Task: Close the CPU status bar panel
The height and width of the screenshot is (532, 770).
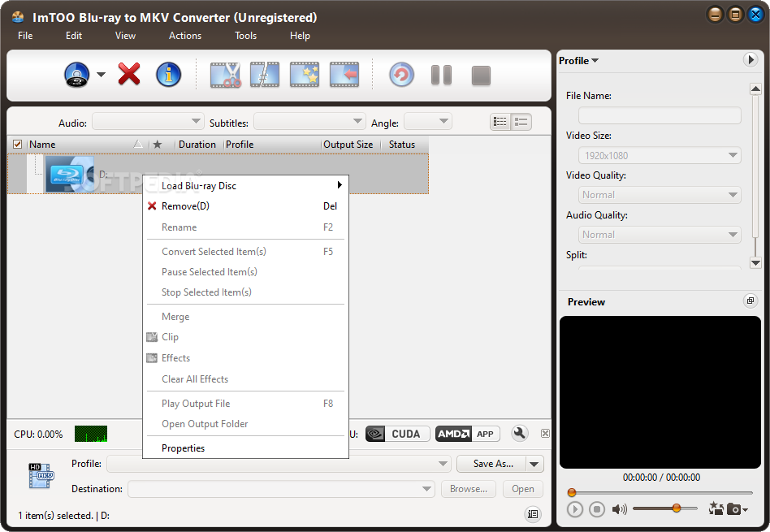Action: click(x=545, y=433)
